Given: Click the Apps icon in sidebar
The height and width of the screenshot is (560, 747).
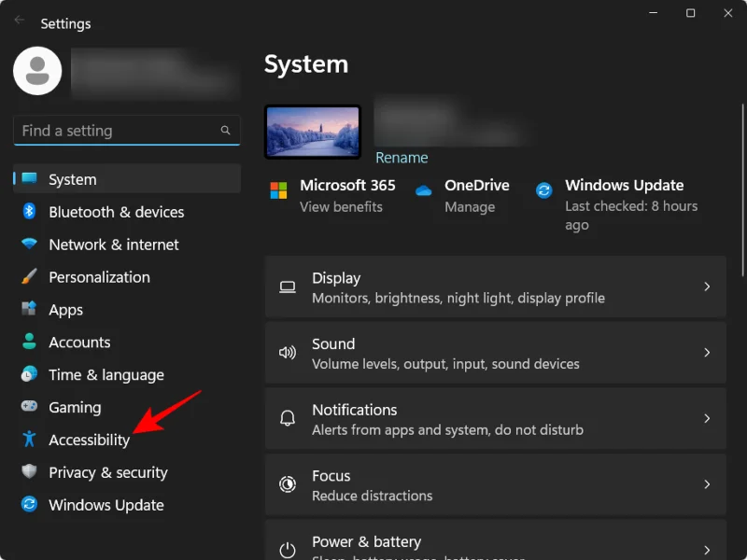Looking at the screenshot, I should [29, 309].
